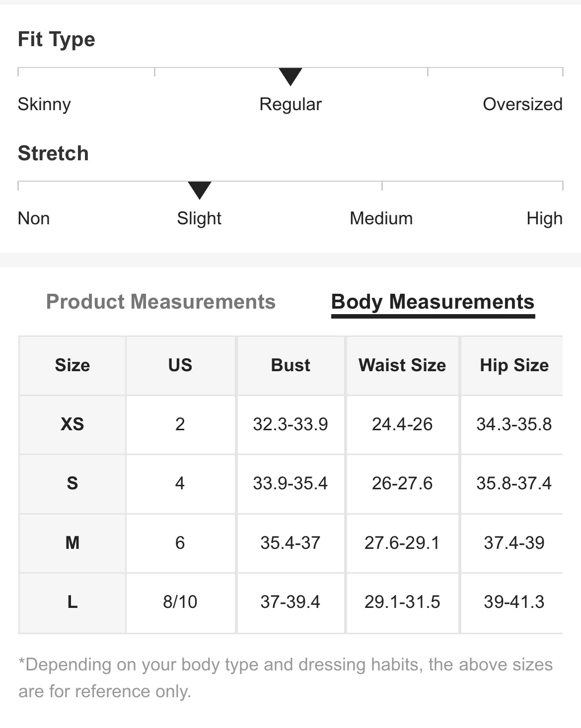The image size is (581, 728).
Task: Click the Bust column header
Action: (290, 365)
